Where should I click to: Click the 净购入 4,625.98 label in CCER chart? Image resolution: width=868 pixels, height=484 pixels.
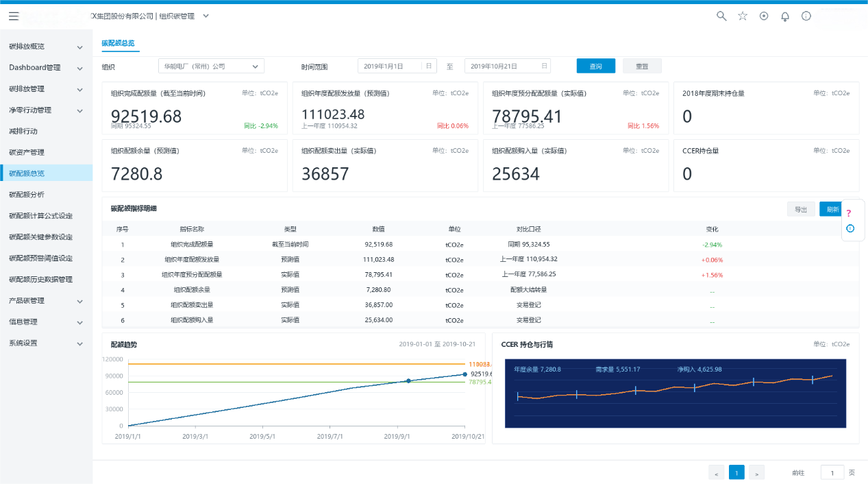(699, 369)
